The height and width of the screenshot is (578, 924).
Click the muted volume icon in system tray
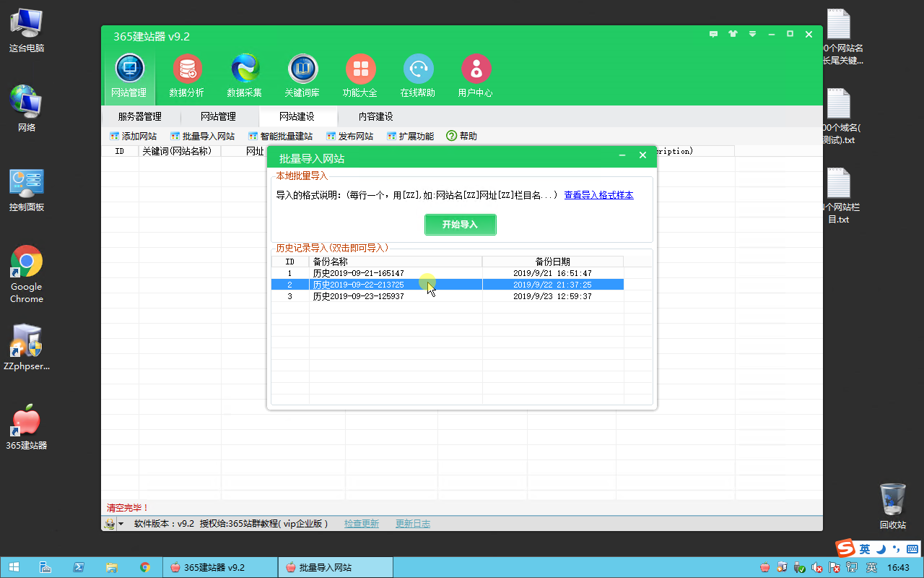[817, 567]
